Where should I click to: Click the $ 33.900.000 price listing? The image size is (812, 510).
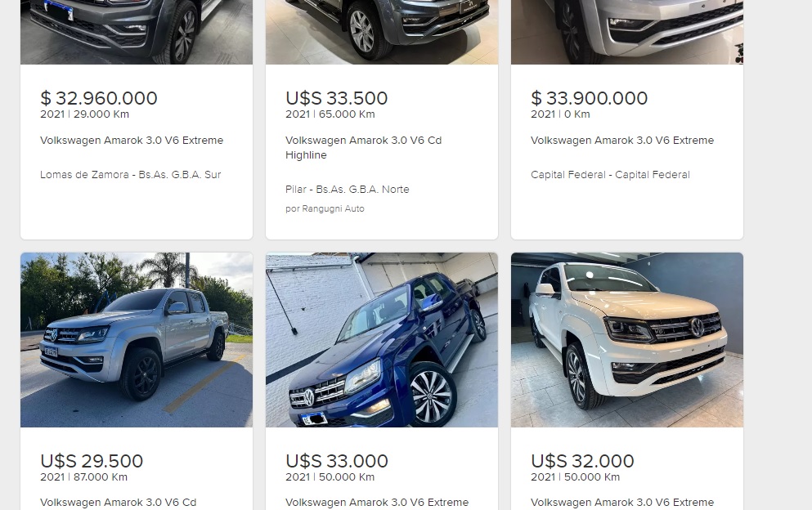(590, 98)
